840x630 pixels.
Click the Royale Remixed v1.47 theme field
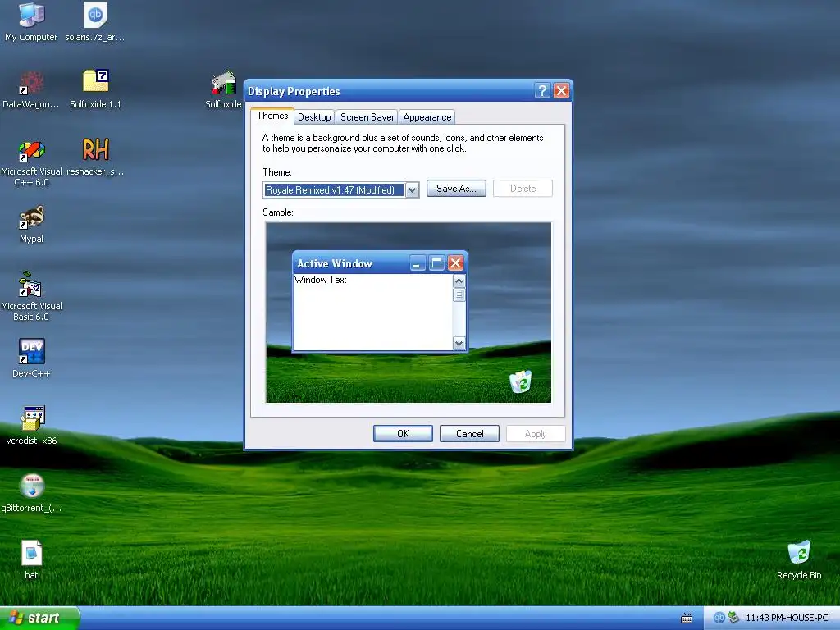(334, 189)
